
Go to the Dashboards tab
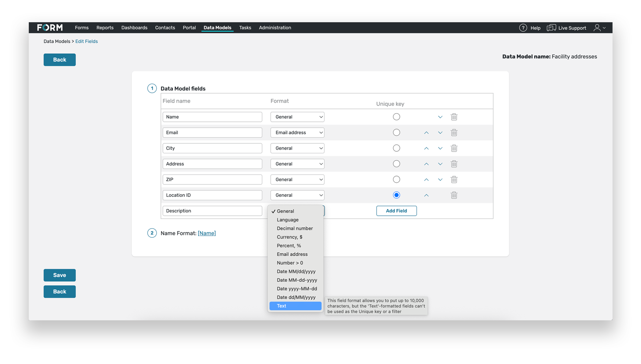(x=134, y=28)
